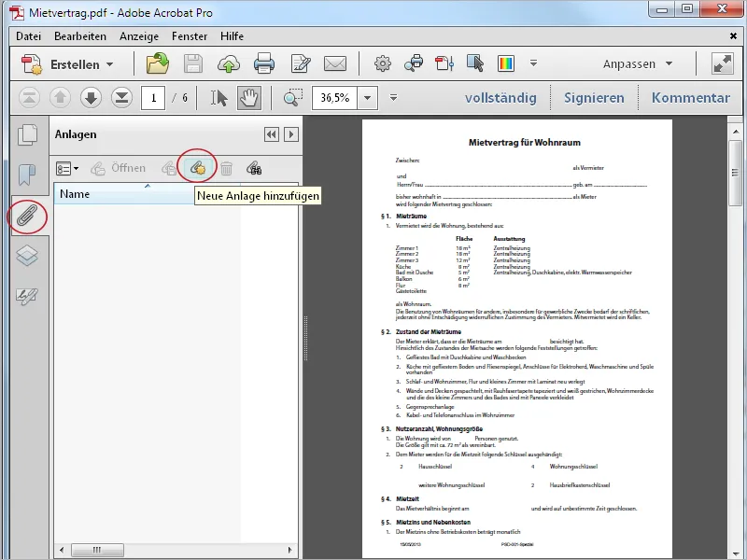Expand the page navigation toolbar overflow arrow
Viewport: 747px width, 560px height.
(x=393, y=98)
